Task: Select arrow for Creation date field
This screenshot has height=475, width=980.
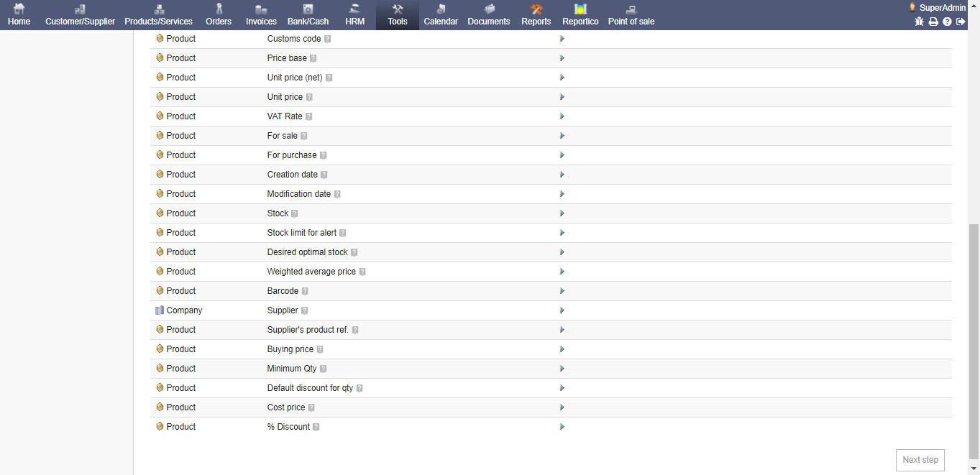Action: 562,175
